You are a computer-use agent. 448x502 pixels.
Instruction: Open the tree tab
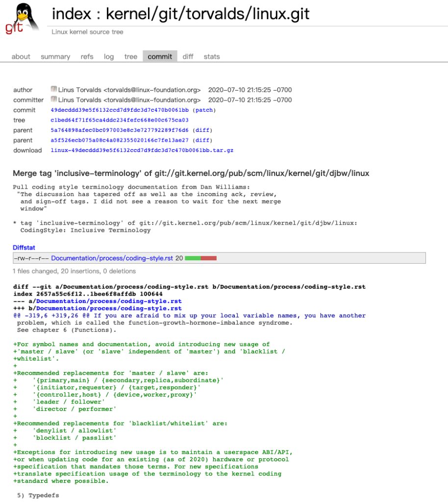click(131, 56)
